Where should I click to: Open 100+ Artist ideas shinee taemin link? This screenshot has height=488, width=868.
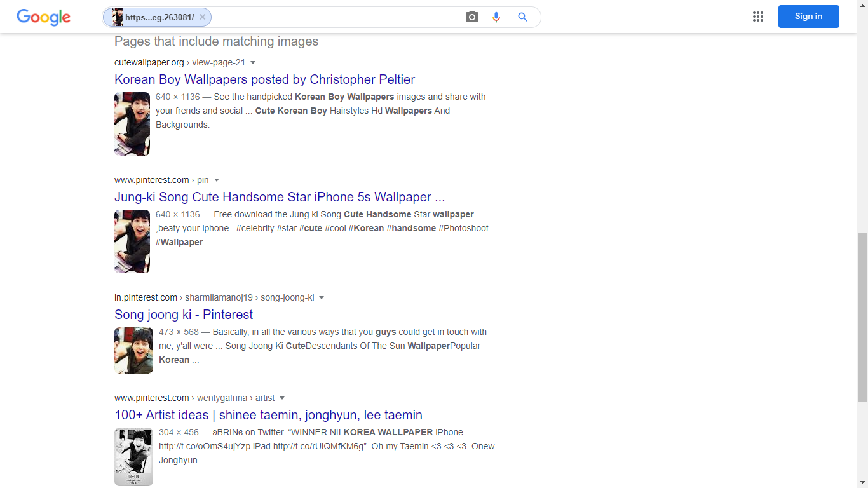(268, 415)
